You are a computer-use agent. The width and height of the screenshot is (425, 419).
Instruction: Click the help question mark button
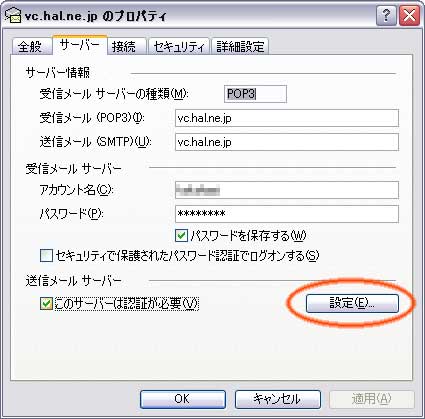386,16
